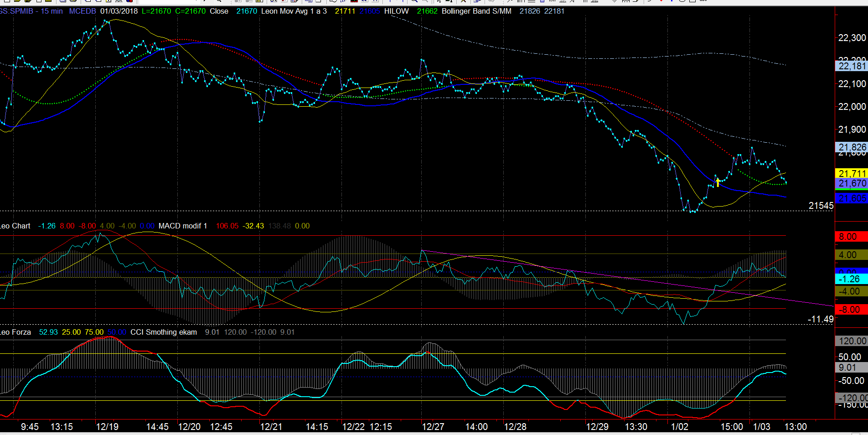Open the MACD modif 1 study label

[x=183, y=226]
